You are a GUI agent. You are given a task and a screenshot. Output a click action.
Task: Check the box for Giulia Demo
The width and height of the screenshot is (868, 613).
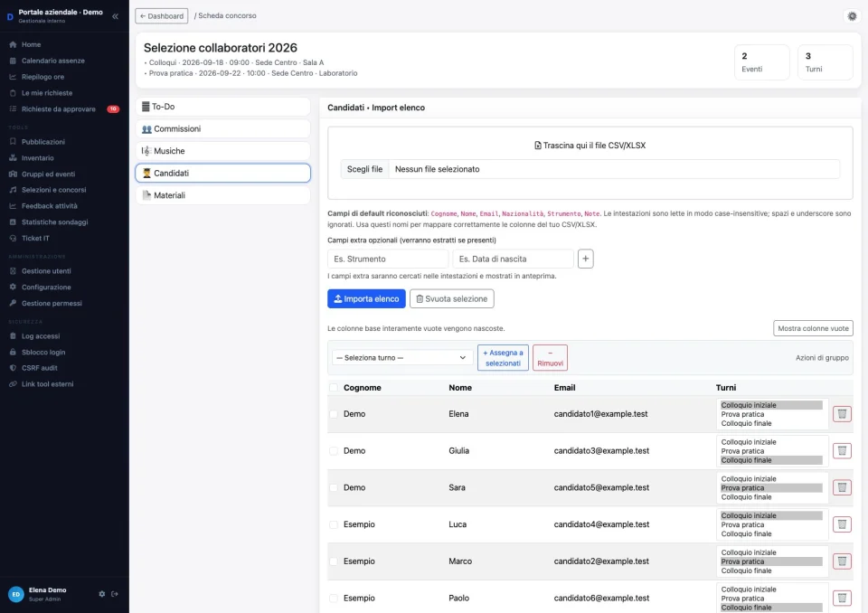[334, 451]
